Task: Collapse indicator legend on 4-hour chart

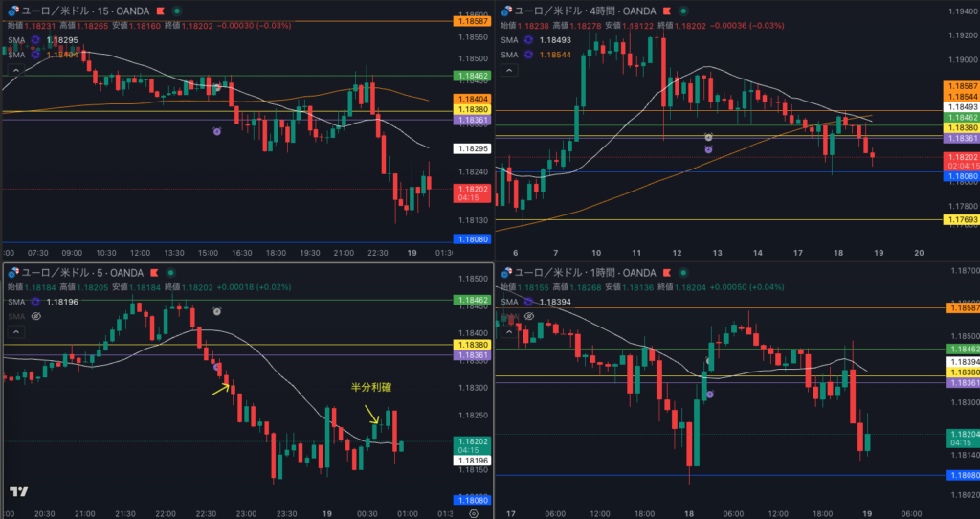Action: pos(509,70)
